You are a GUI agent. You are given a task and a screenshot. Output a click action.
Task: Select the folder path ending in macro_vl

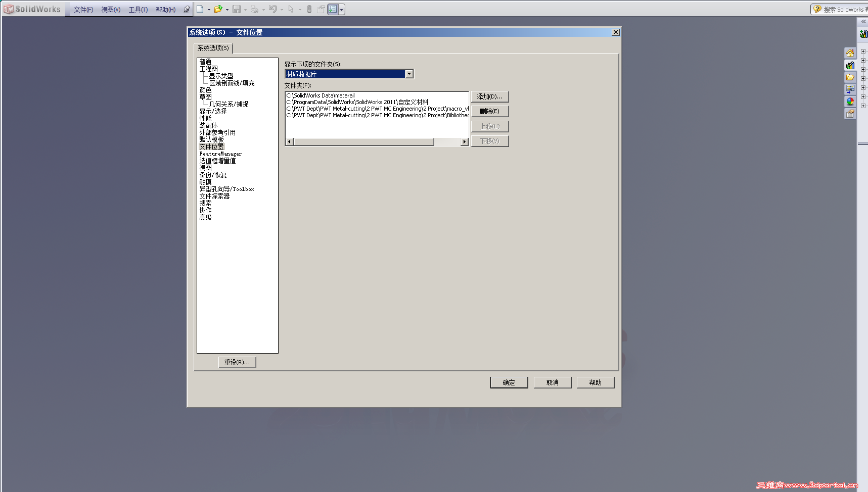click(x=377, y=109)
